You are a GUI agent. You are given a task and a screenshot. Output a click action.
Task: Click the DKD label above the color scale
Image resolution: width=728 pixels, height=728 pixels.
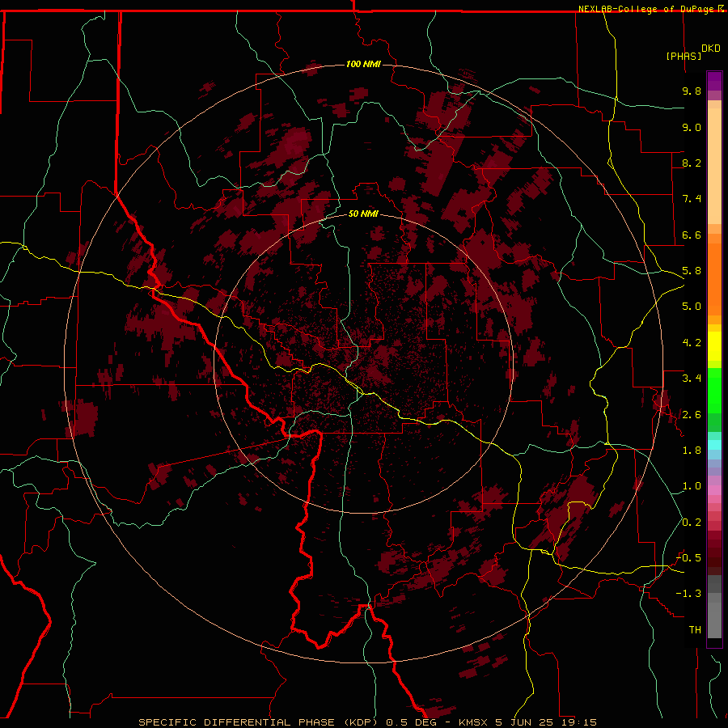(x=711, y=49)
